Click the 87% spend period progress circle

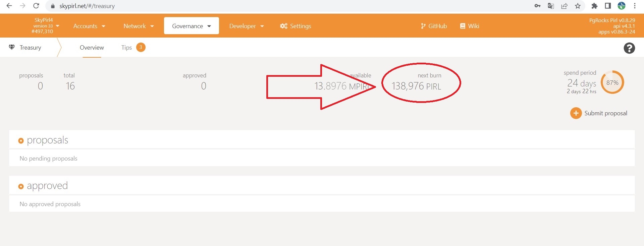[612, 82]
